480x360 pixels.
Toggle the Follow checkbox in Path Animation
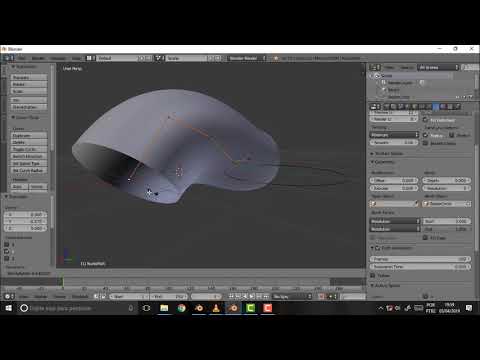[x=373, y=276]
